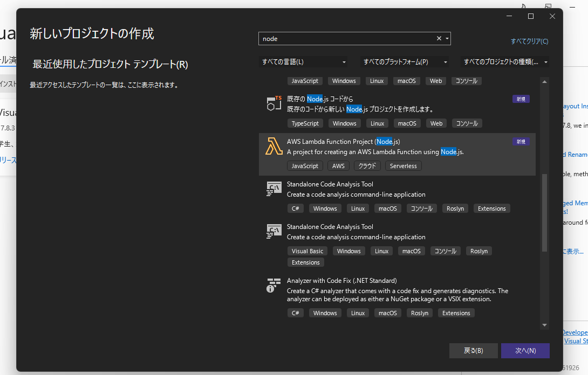Click the すべてクリア link
The height and width of the screenshot is (375, 588).
pyautogui.click(x=529, y=41)
